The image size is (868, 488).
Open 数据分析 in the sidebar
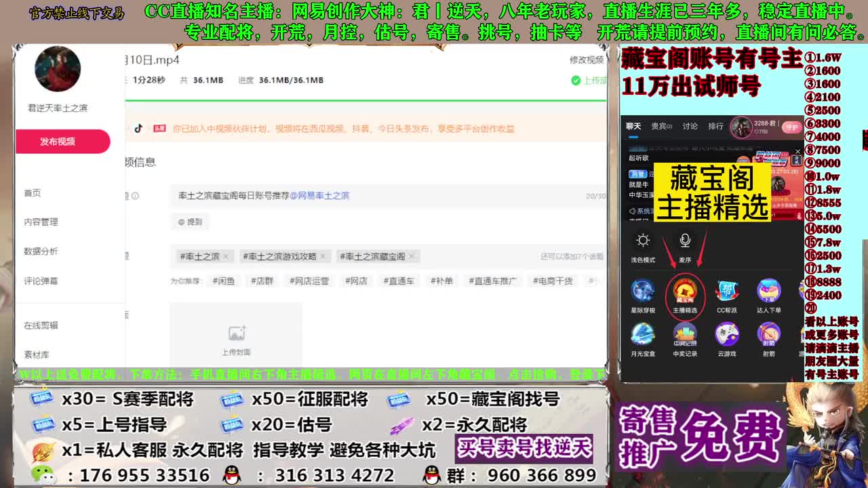point(41,251)
